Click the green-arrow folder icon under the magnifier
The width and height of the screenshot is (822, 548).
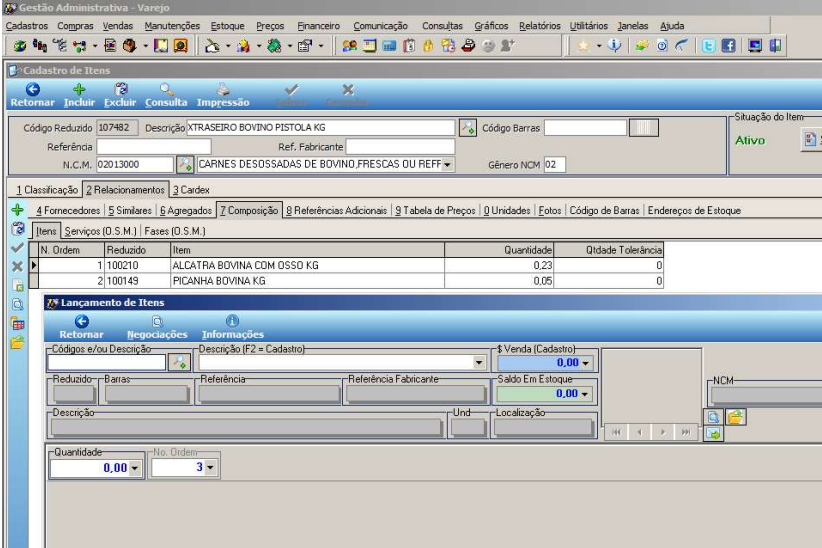click(713, 434)
